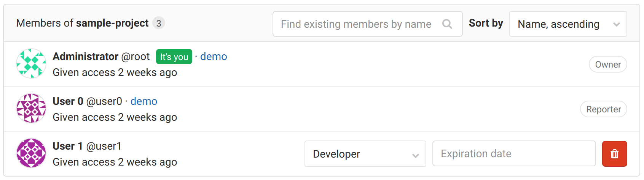This screenshot has width=644, height=180.
Task: Click the Reporter role badge
Action: click(603, 109)
